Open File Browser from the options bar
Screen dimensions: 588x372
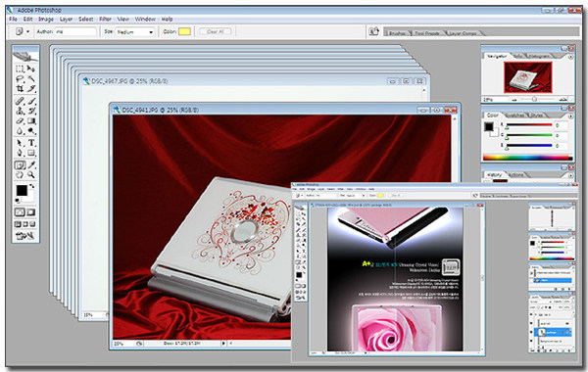(374, 31)
